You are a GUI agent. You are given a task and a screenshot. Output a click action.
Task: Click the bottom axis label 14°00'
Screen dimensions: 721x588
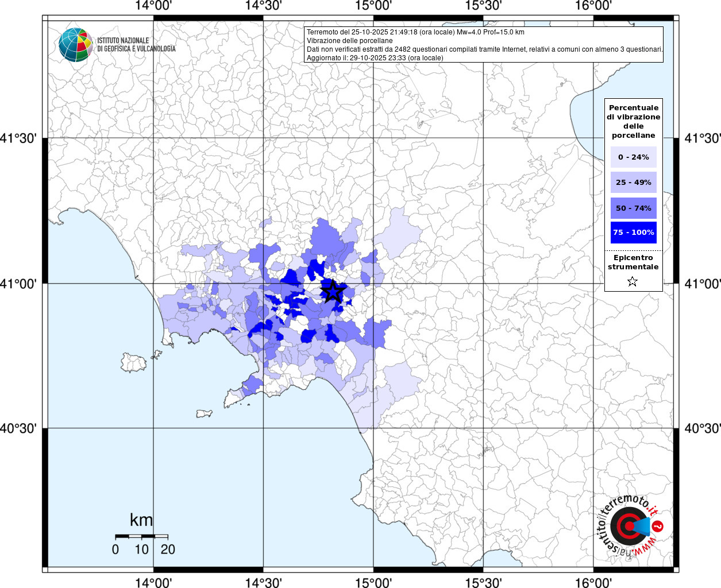[153, 582]
